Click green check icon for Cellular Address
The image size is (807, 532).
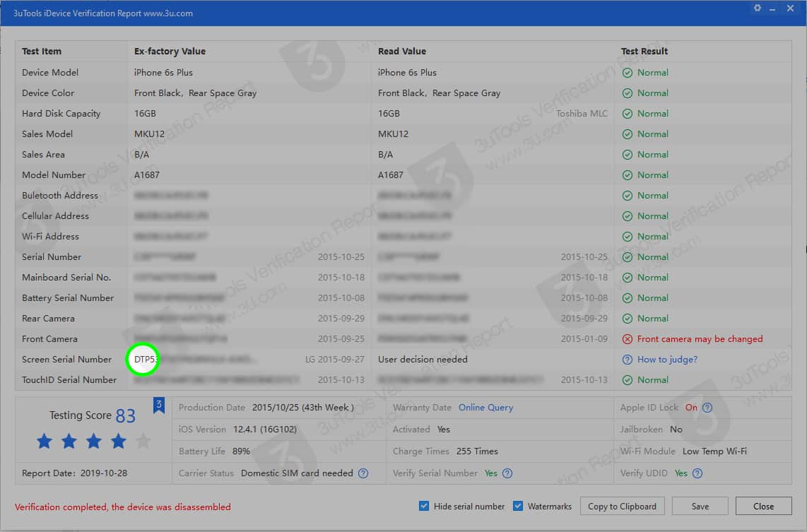tap(628, 216)
